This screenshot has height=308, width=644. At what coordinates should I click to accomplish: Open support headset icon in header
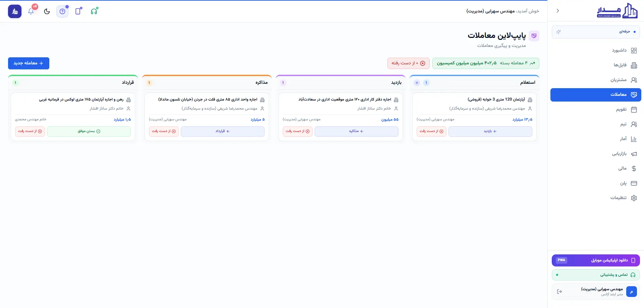[x=94, y=11]
